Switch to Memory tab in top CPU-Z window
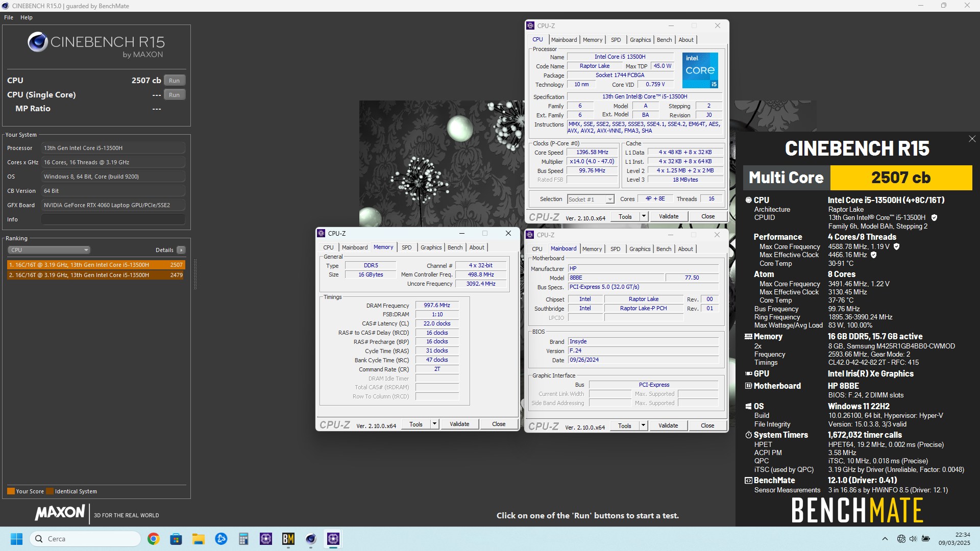Image resolution: width=980 pixels, height=551 pixels. [593, 40]
